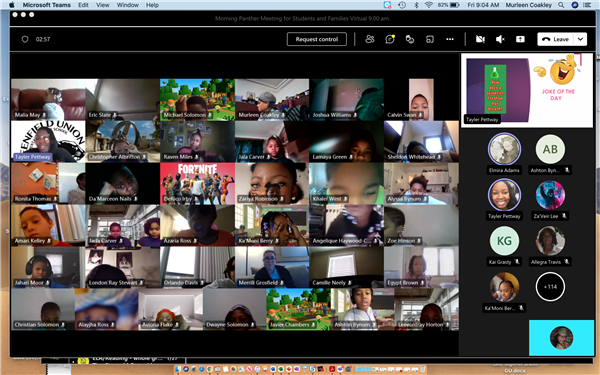This screenshot has width=600, height=375.
Task: Click the Wi-Fi status icon
Action: click(x=429, y=5)
